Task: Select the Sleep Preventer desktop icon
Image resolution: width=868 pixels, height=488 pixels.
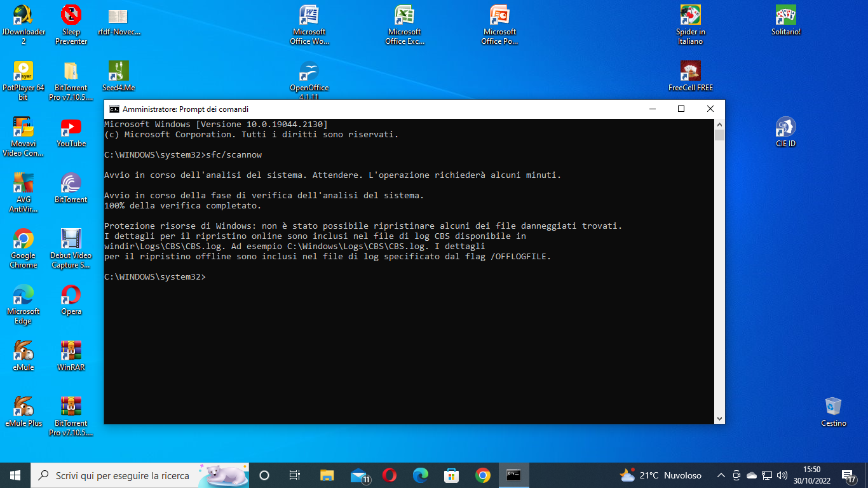Action: (71, 24)
